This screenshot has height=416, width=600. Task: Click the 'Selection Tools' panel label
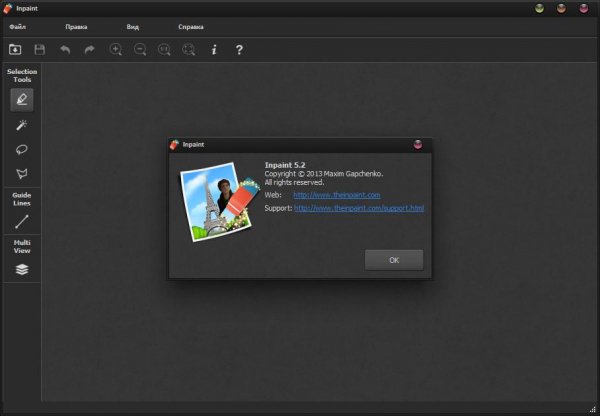22,75
